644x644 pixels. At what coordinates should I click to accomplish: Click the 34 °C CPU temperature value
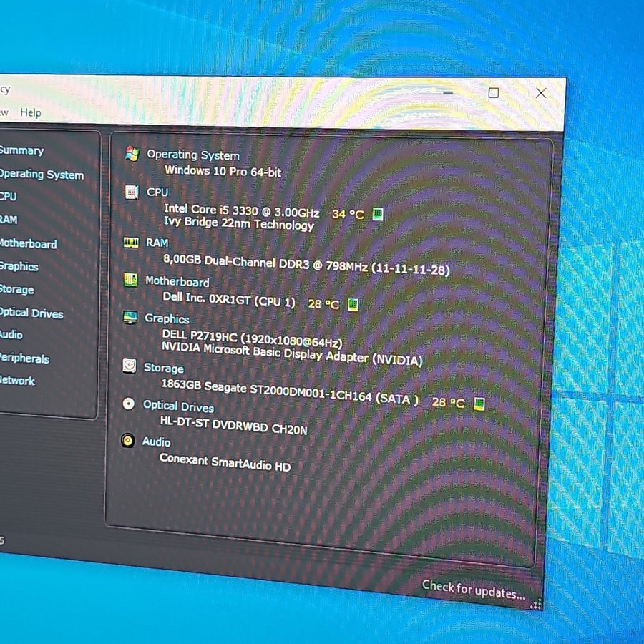point(348,214)
